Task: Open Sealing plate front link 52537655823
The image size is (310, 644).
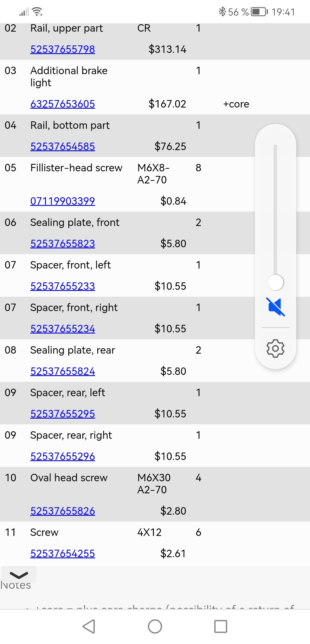Action: (x=63, y=244)
